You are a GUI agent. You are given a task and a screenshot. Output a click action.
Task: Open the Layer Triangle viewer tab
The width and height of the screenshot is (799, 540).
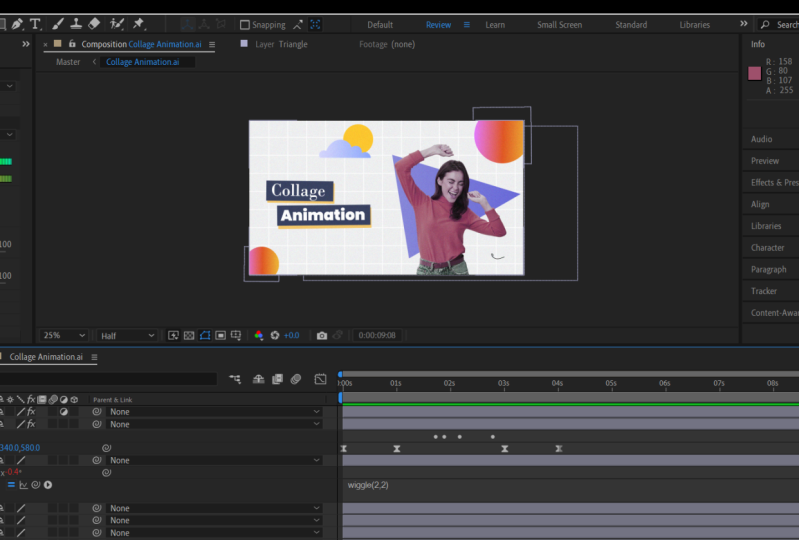(x=281, y=44)
